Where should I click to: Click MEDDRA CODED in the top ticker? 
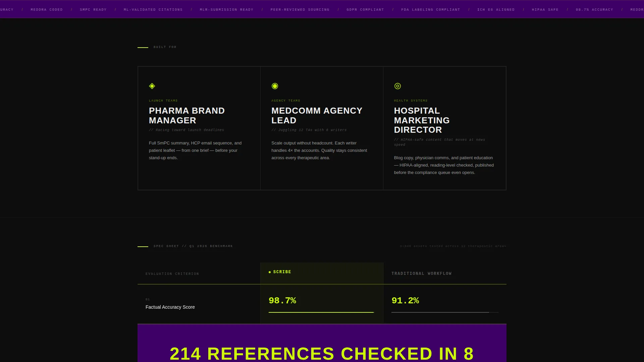click(x=47, y=10)
